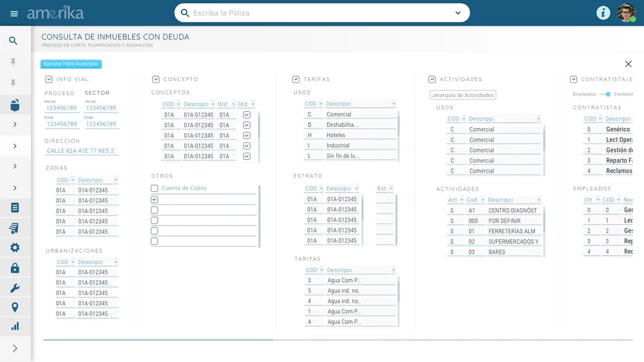The width and height of the screenshot is (644, 362).
Task: Open the Actividades Act column dropdown
Action: 462,200
